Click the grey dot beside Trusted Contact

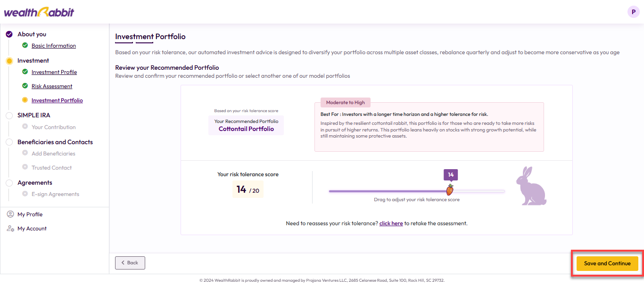click(25, 167)
